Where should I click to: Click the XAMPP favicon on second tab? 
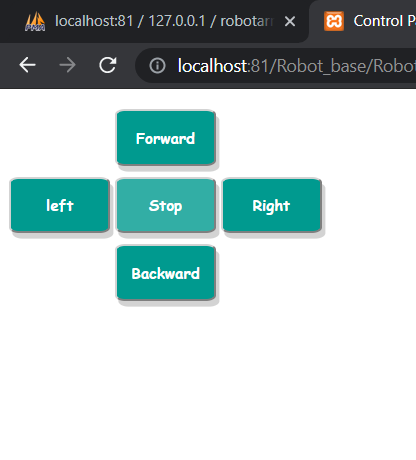(334, 21)
